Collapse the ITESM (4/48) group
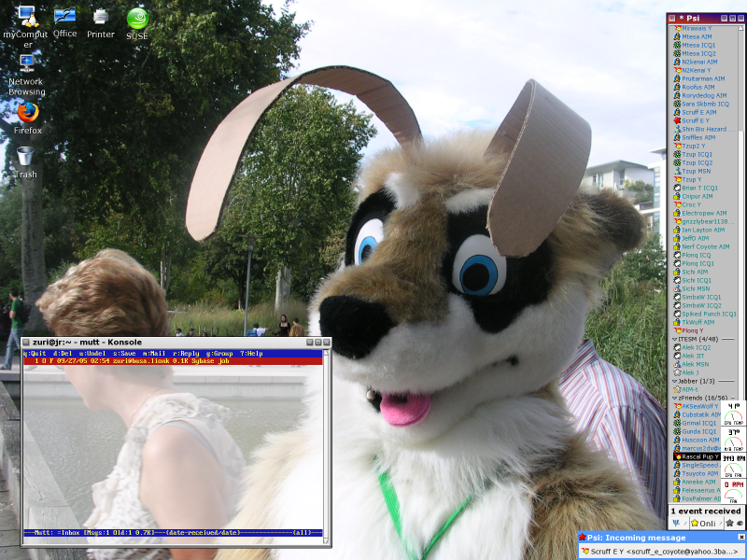Image resolution: width=747 pixels, height=560 pixels. [674, 339]
